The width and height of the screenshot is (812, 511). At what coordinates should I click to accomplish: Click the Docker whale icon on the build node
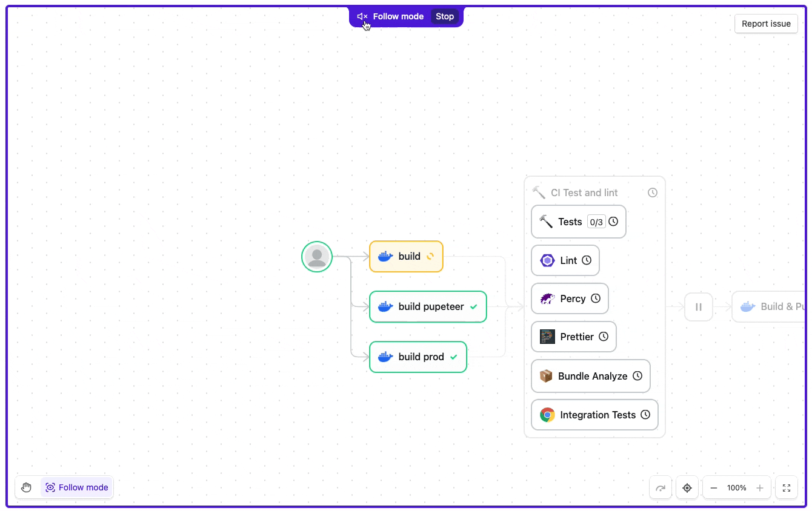[385, 256]
